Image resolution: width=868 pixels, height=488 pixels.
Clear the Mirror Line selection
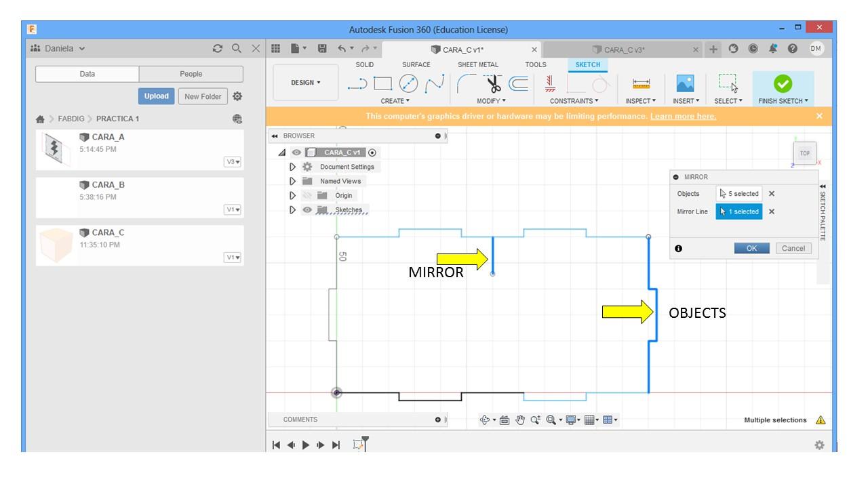pyautogui.click(x=772, y=211)
